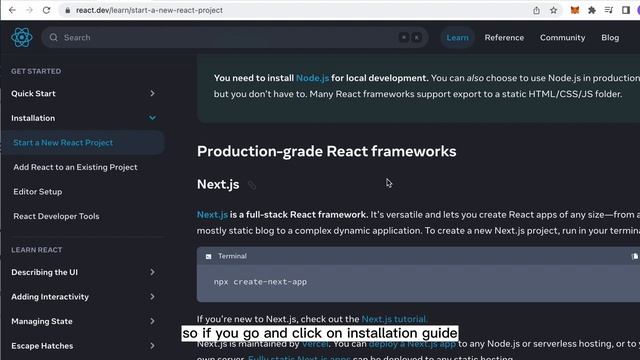Open the media playlist control icon
This screenshot has width=640, height=360.
[x=609, y=10]
